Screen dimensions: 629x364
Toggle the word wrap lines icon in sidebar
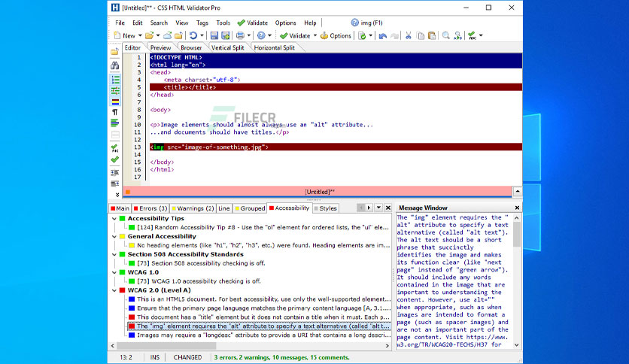point(115,123)
